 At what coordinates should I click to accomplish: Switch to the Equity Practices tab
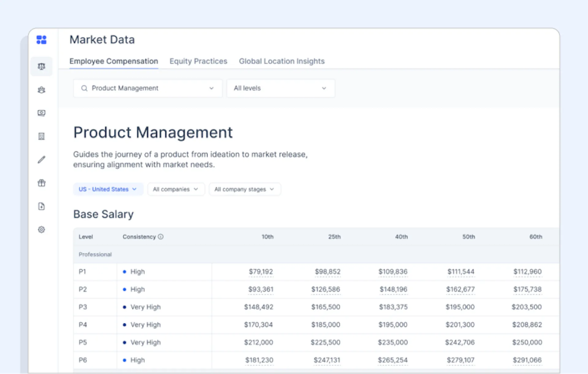(x=198, y=61)
